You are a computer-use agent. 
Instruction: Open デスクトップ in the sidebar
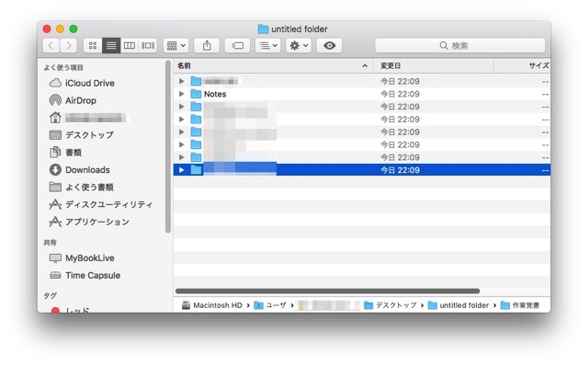pyautogui.click(x=81, y=135)
